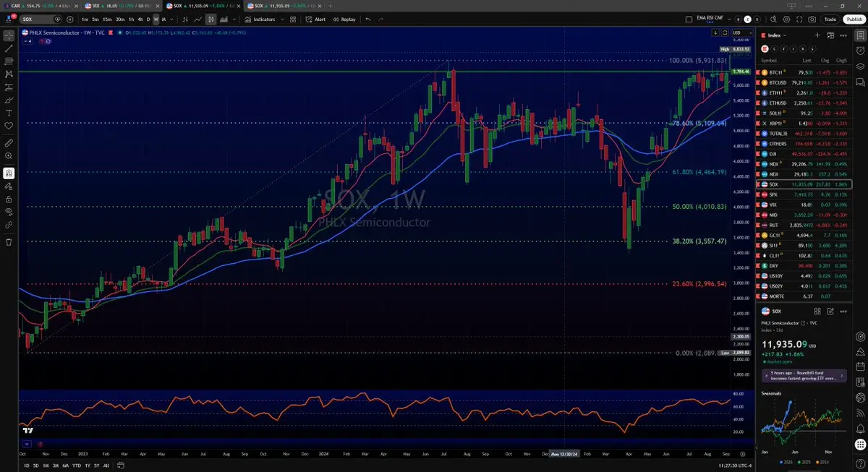Select the DXY row in watchlist
This screenshot has width=868, height=472.
804,266
